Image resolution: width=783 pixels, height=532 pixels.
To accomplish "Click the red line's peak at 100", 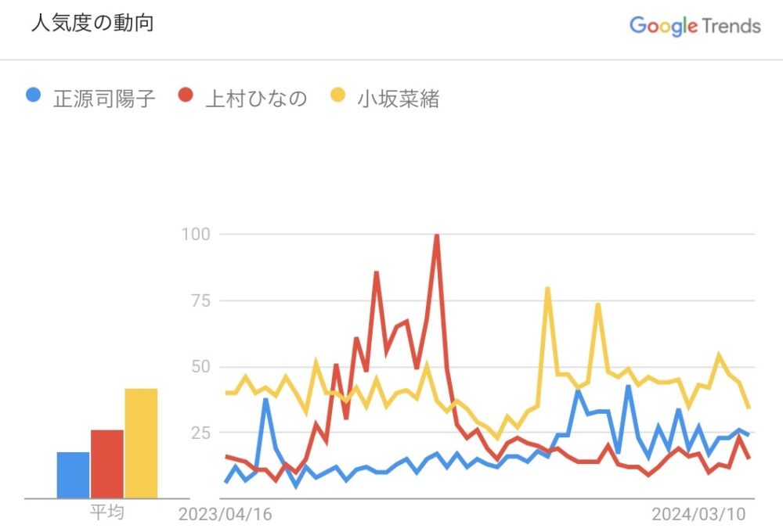I will [436, 235].
